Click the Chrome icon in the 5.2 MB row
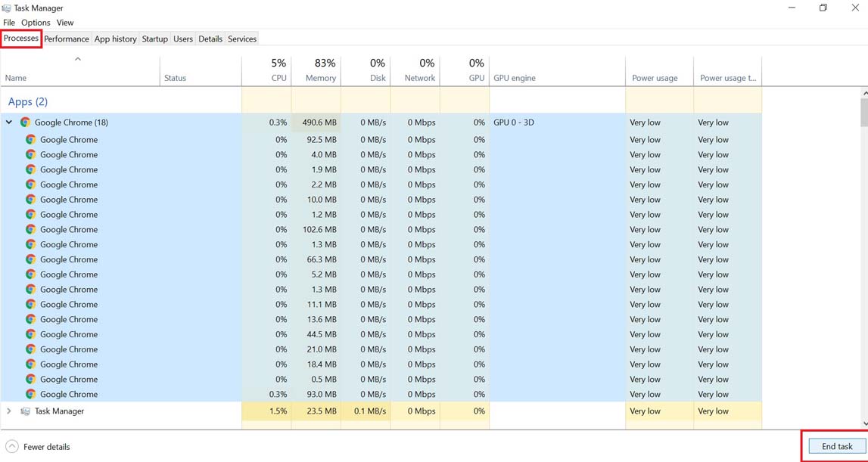Screen dimensions: 868x462 30,274
